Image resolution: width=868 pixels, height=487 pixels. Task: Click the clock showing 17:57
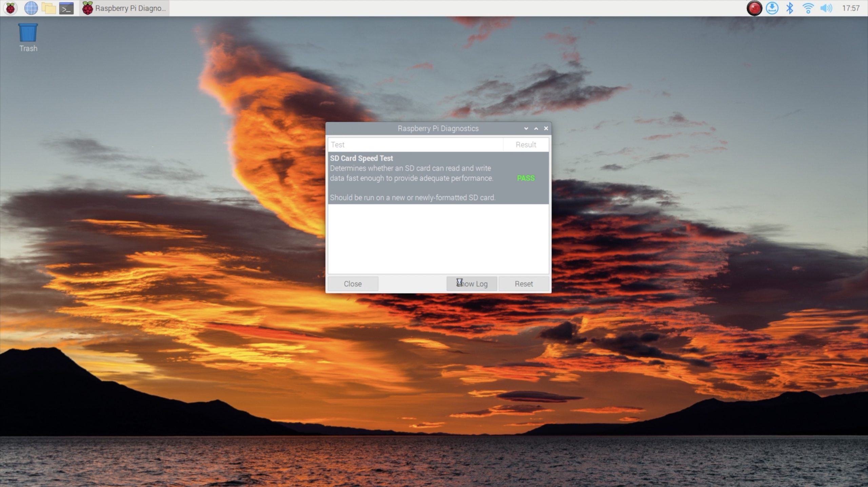(x=850, y=8)
